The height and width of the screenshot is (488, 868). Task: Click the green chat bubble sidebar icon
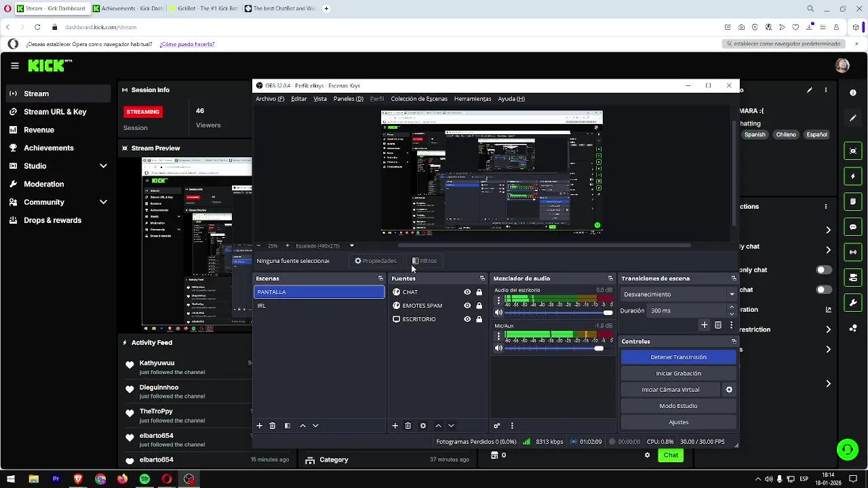[853, 227]
